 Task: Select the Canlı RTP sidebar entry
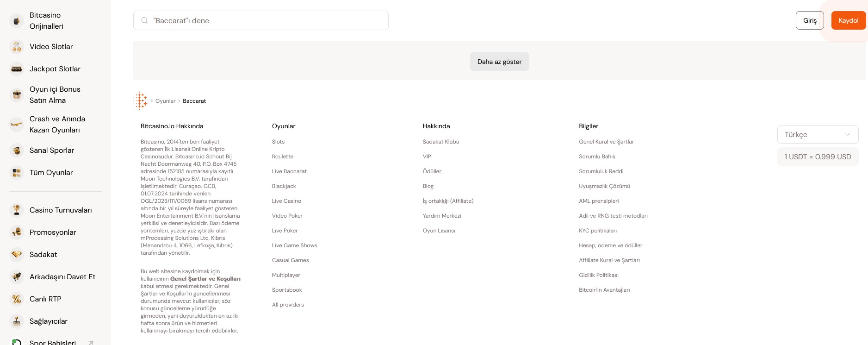click(x=45, y=299)
